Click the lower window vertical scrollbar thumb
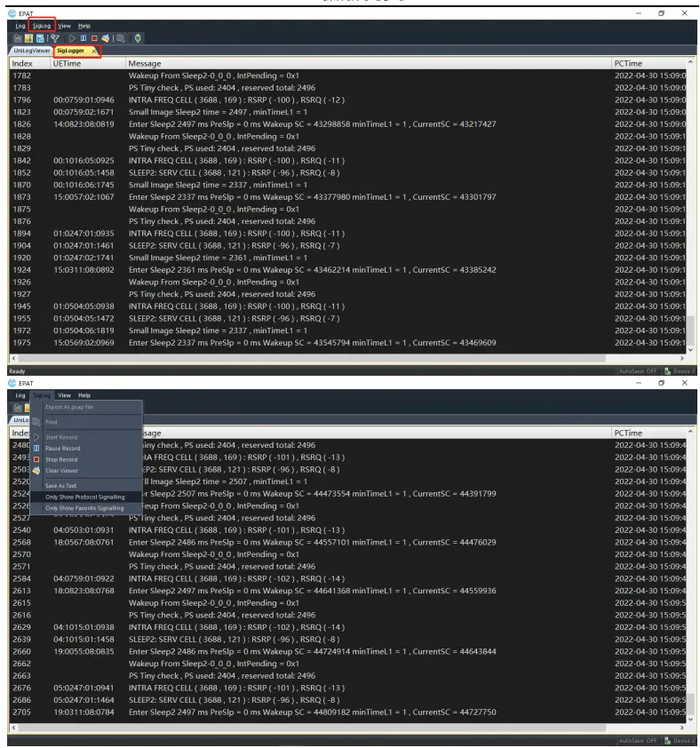This screenshot has width=700, height=748. pos(690,703)
